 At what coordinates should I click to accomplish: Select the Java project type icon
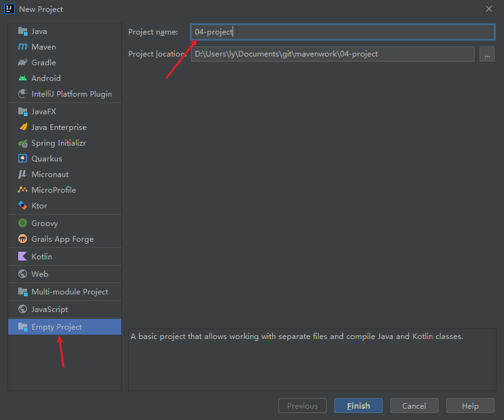tap(23, 31)
